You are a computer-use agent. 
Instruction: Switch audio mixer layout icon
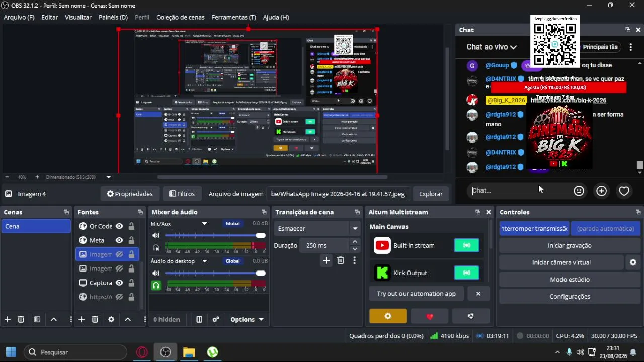pyautogui.click(x=199, y=319)
